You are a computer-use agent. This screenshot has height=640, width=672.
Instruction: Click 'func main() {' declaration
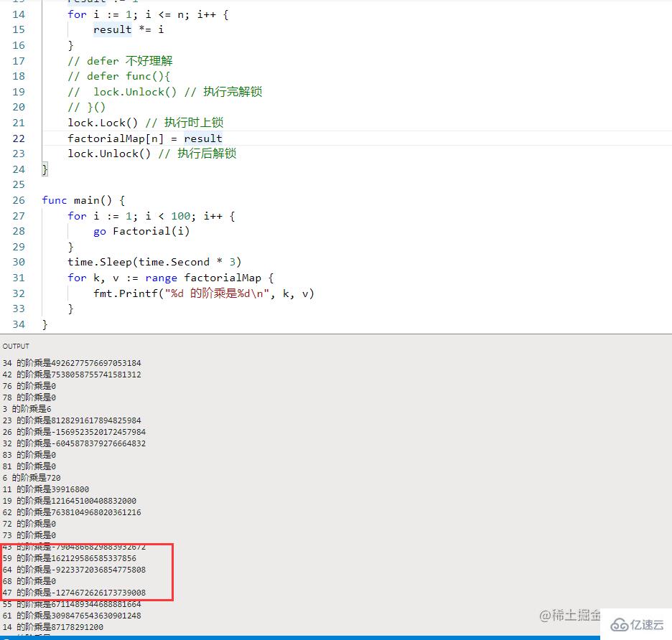click(83, 200)
